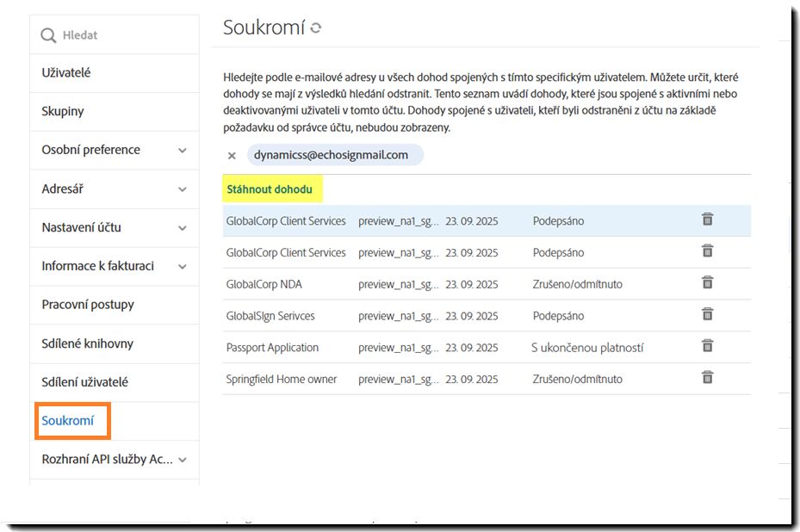Remove the dynamicss@echosignmail.com search chip

(232, 156)
